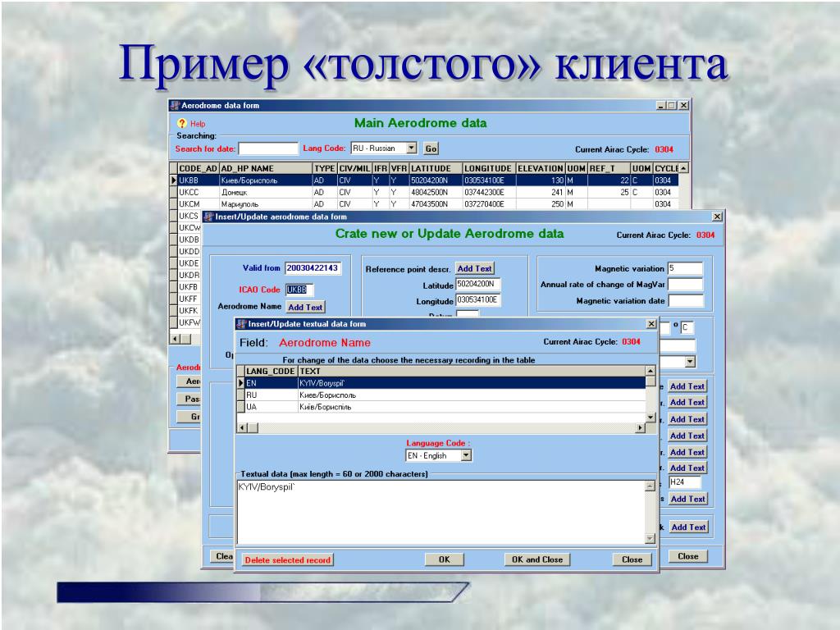Click the UKFF code cell
840x630 pixels.
tap(189, 299)
